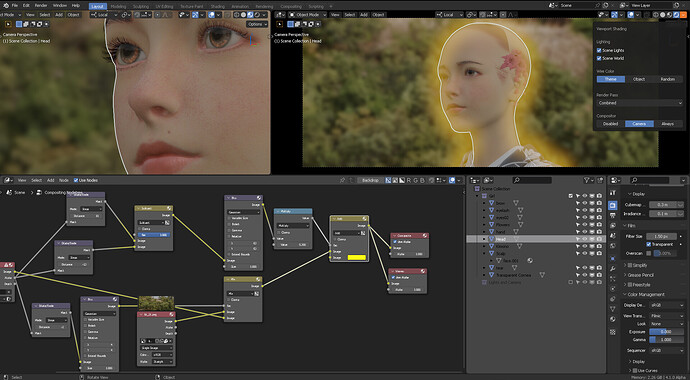Open the World properties tab icon
Image resolution: width=690 pixels, height=380 pixels.
click(613, 245)
